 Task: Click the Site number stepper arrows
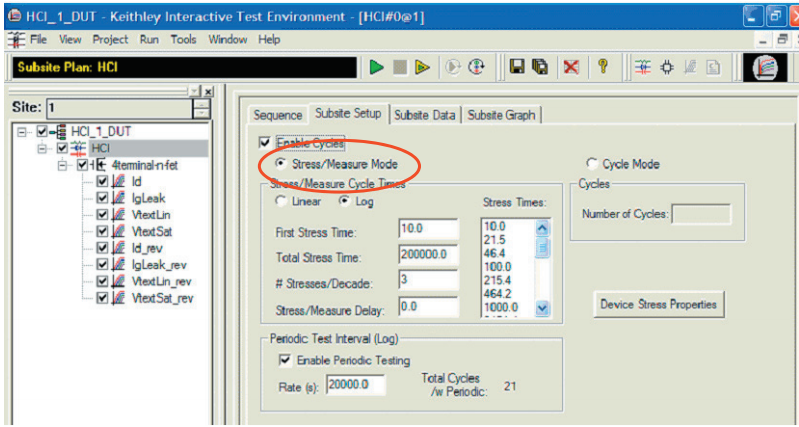tap(202, 109)
